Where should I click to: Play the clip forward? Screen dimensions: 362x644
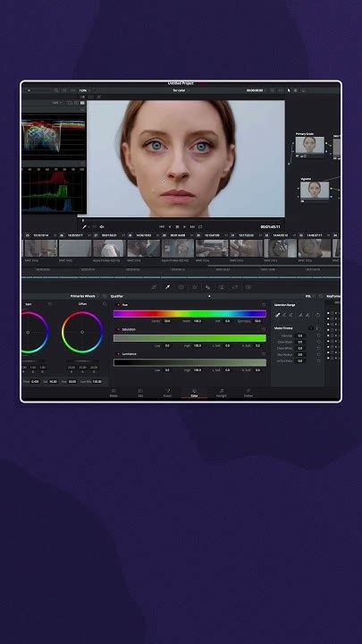point(184,226)
